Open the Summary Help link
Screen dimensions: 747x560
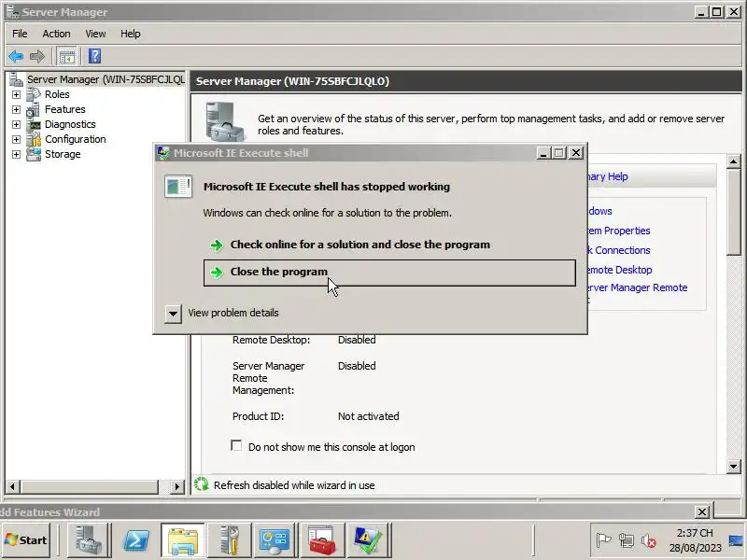[608, 176]
